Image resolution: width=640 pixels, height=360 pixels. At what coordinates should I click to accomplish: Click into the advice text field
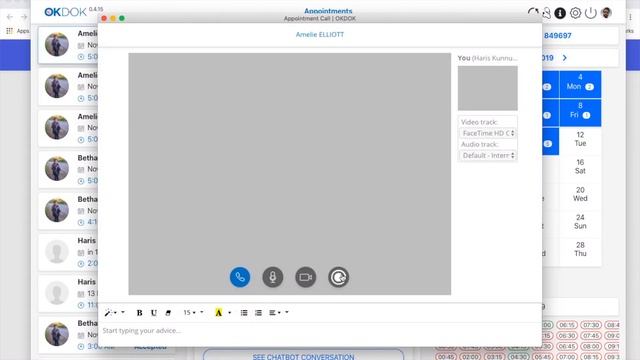point(320,331)
